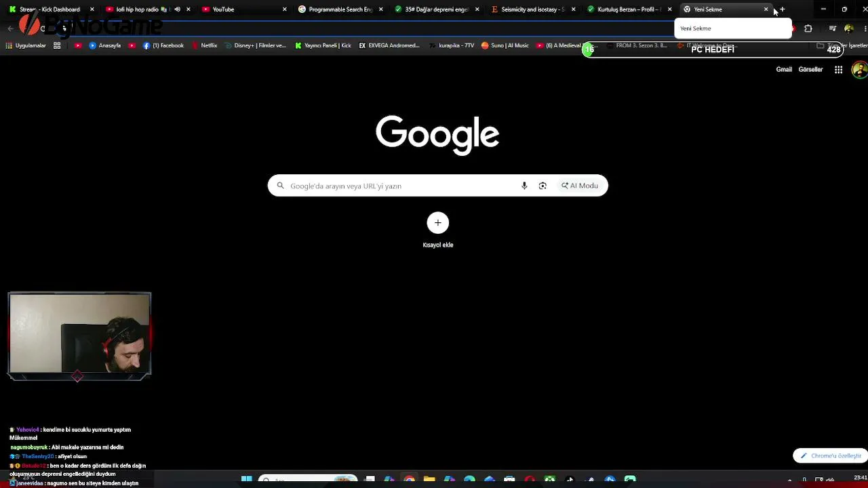
Task: Mute audio on the lofi hip hop tab
Action: [177, 9]
